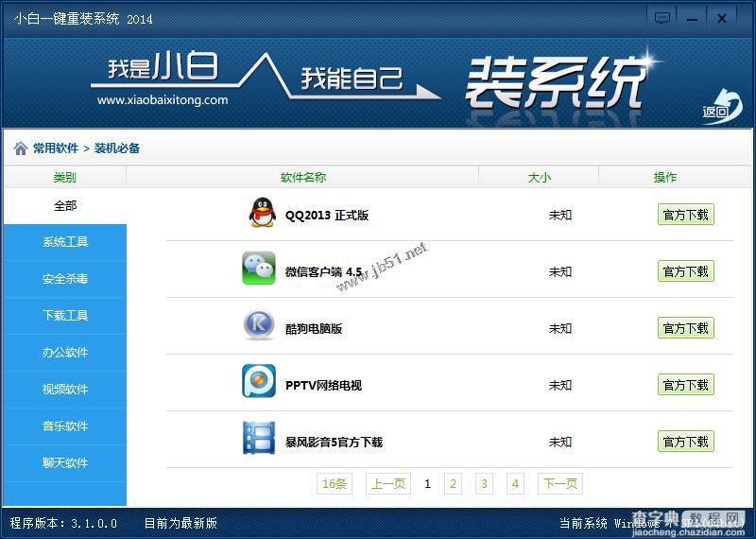Click the 返回 return arrow icon
756x539 pixels.
click(x=722, y=106)
